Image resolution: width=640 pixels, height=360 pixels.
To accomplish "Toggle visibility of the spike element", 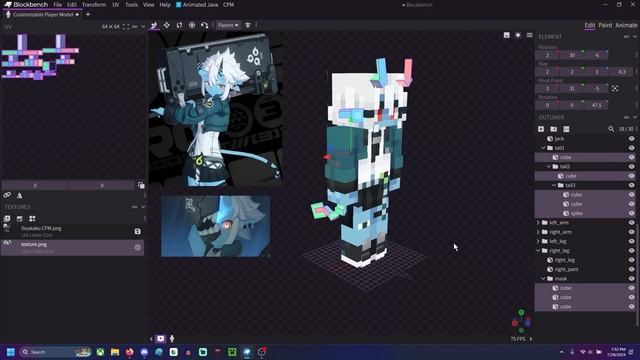I will pos(631,213).
